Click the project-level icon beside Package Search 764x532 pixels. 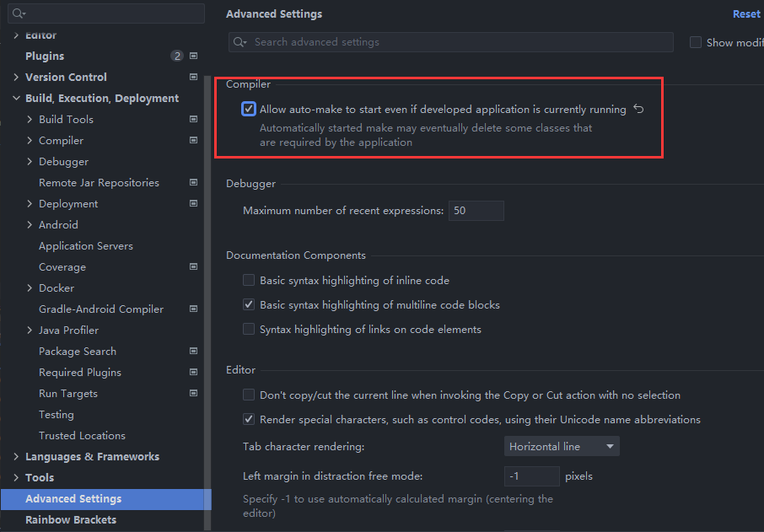pos(193,352)
